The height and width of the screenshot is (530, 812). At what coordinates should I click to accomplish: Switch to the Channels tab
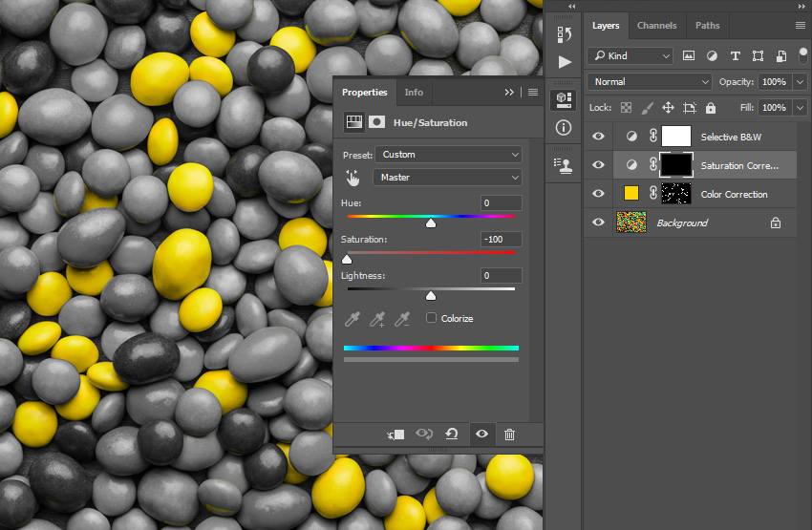[656, 26]
